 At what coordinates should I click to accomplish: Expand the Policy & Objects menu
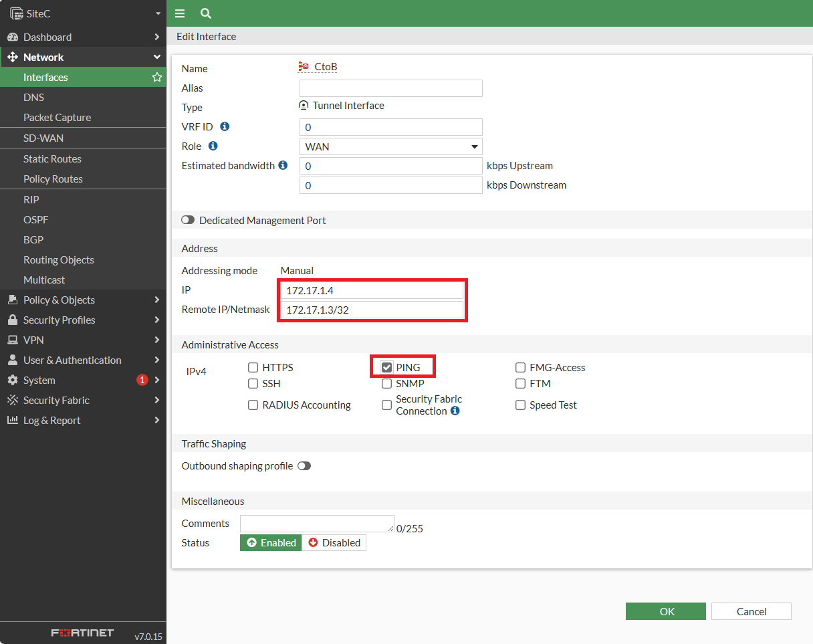(x=83, y=300)
